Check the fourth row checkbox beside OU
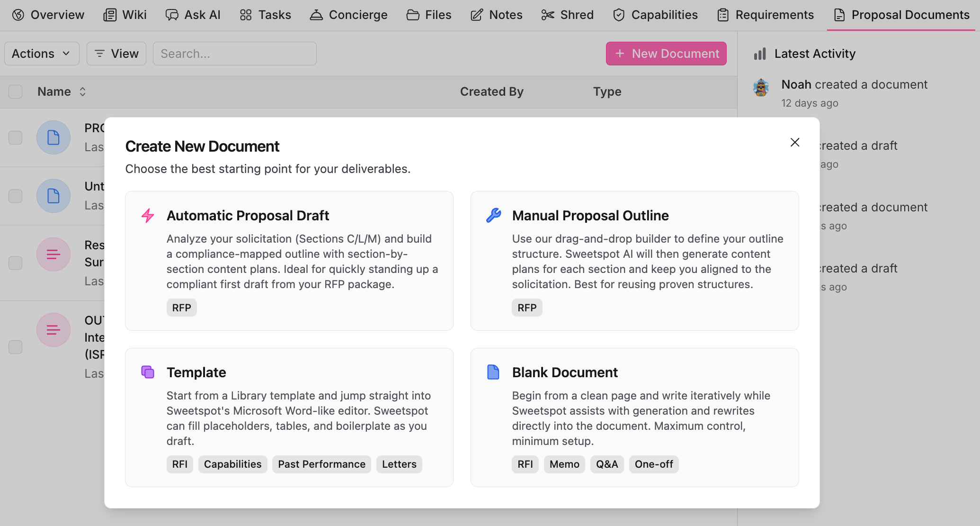The image size is (980, 526). click(16, 347)
